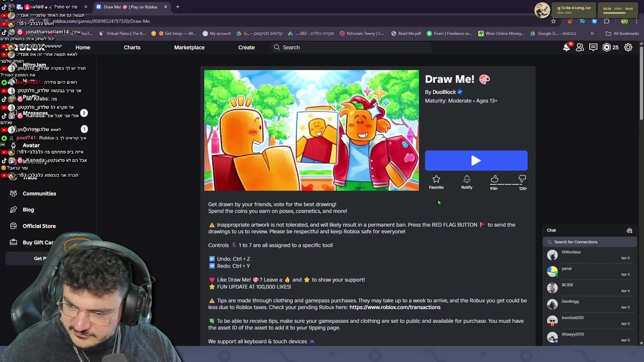Switch to Draw Me! Play on Roblox tab
644x362 pixels.
131,7
